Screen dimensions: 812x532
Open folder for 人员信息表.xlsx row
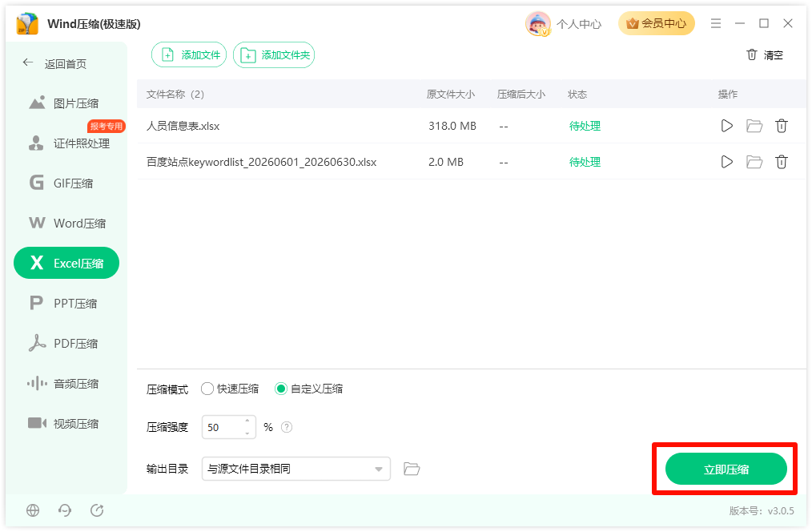click(754, 126)
